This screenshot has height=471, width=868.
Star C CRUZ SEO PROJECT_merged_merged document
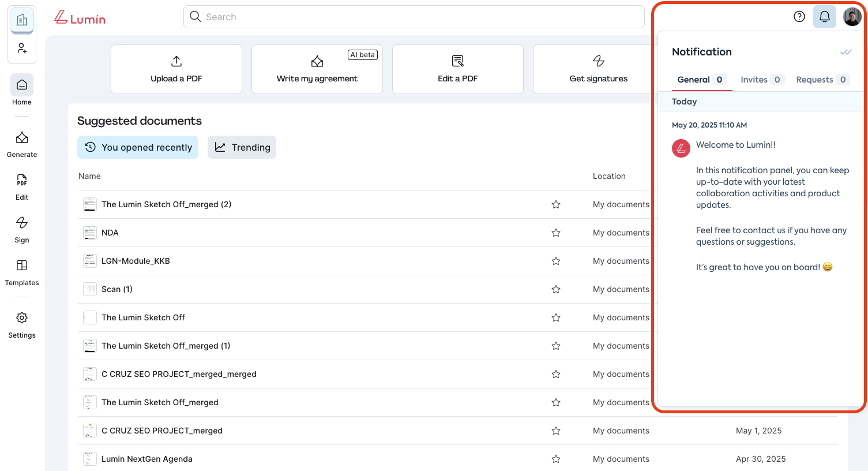point(556,374)
